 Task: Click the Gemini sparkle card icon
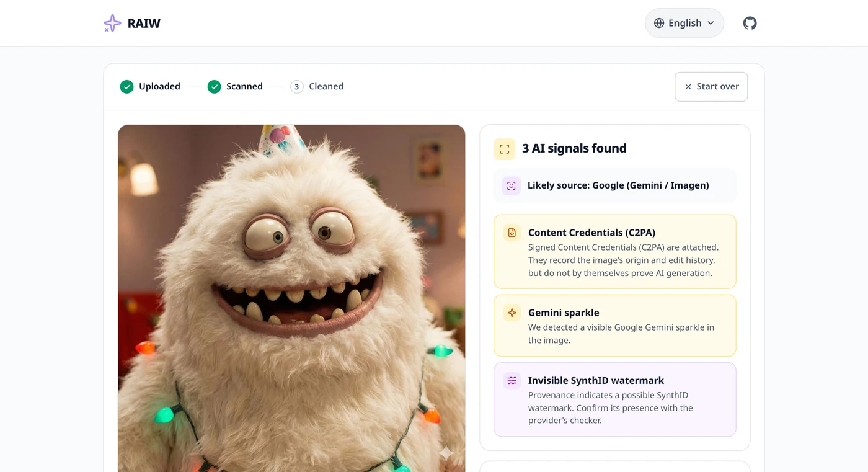click(512, 313)
